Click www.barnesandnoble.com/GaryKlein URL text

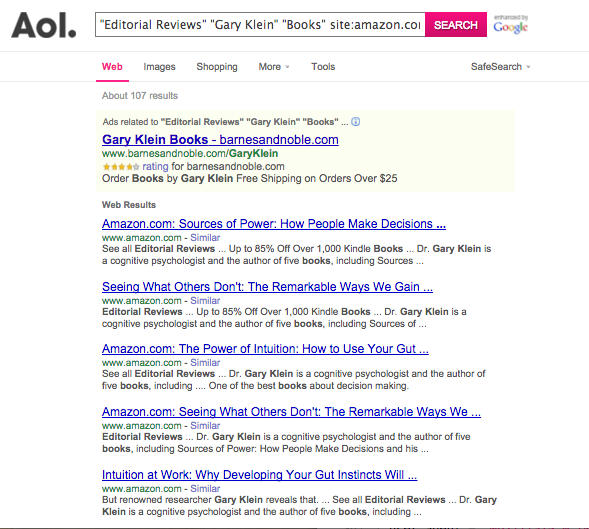[190, 154]
